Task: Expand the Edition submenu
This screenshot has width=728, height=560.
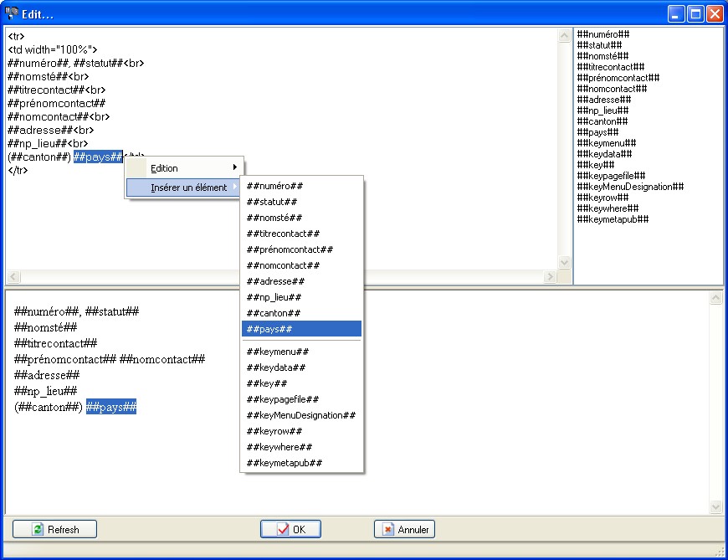Action: tap(184, 168)
